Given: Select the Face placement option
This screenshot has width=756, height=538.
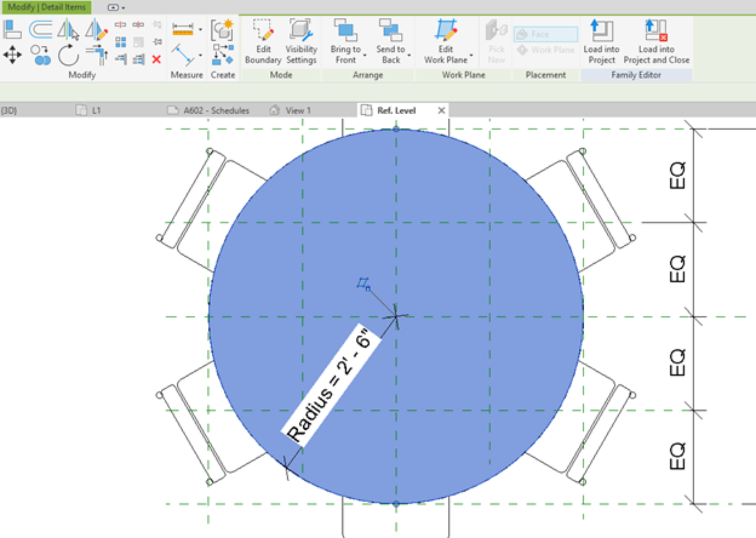Looking at the screenshot, I should 545,33.
